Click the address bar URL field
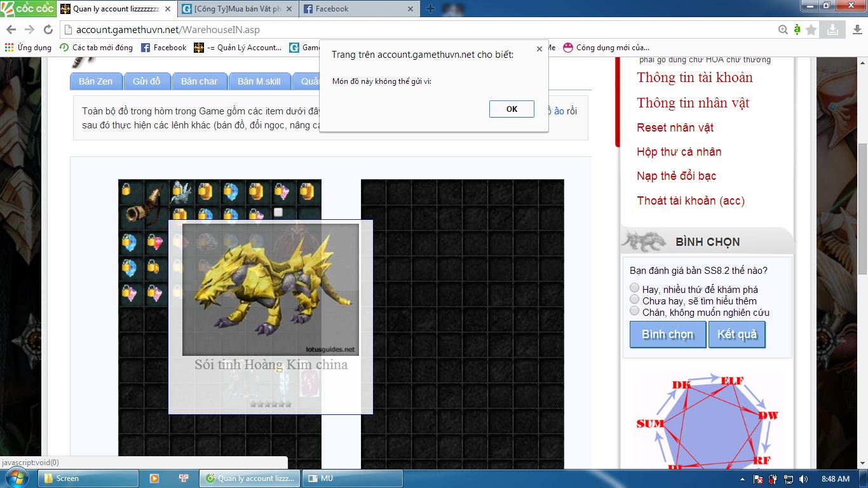The height and width of the screenshot is (488, 868). click(x=419, y=30)
